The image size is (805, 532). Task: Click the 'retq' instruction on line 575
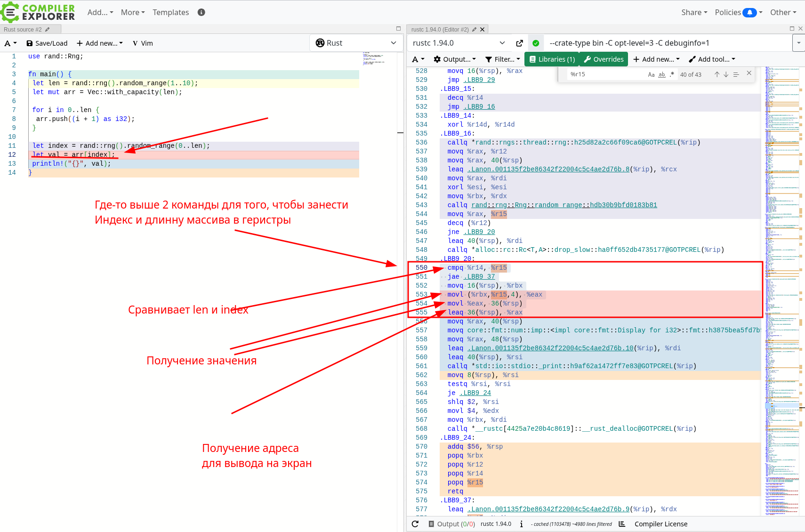pyautogui.click(x=455, y=491)
